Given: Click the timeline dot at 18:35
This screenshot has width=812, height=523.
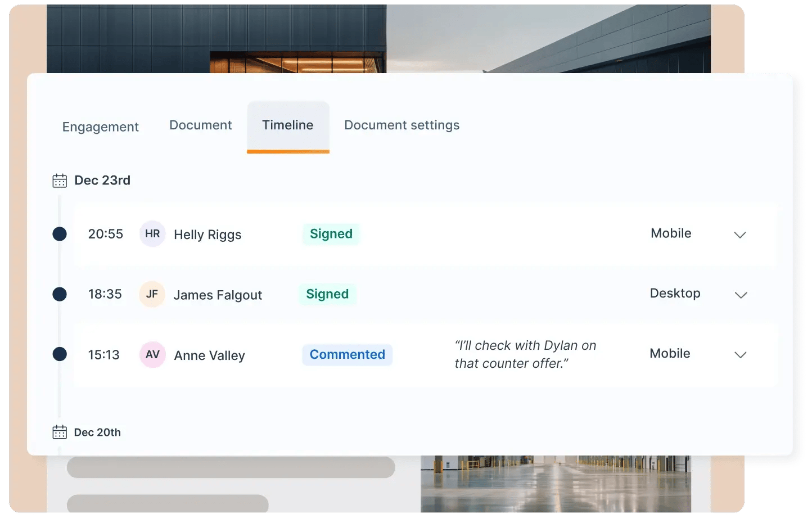Looking at the screenshot, I should click(x=60, y=294).
